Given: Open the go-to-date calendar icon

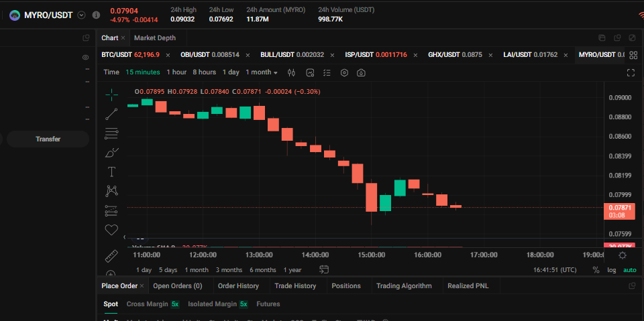Looking at the screenshot, I should pyautogui.click(x=324, y=269).
